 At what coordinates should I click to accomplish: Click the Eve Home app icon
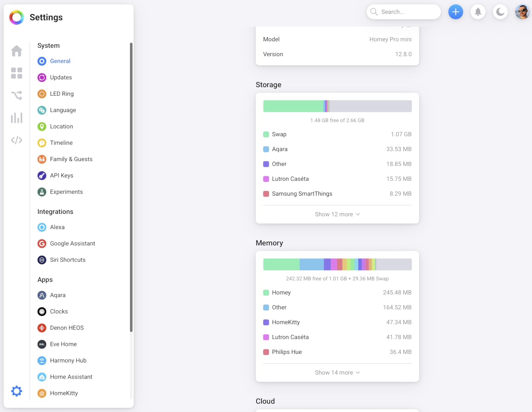pos(42,344)
